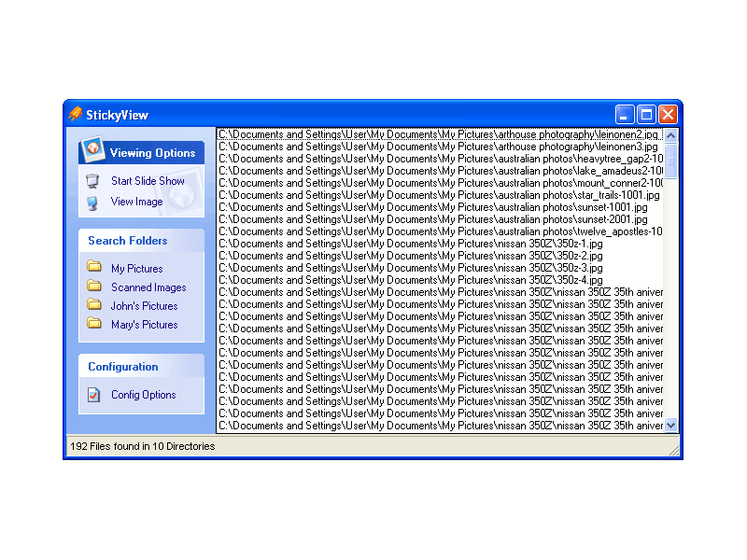The height and width of the screenshot is (560, 747).
Task: Click the John's Pictures folder icon
Action: (94, 304)
